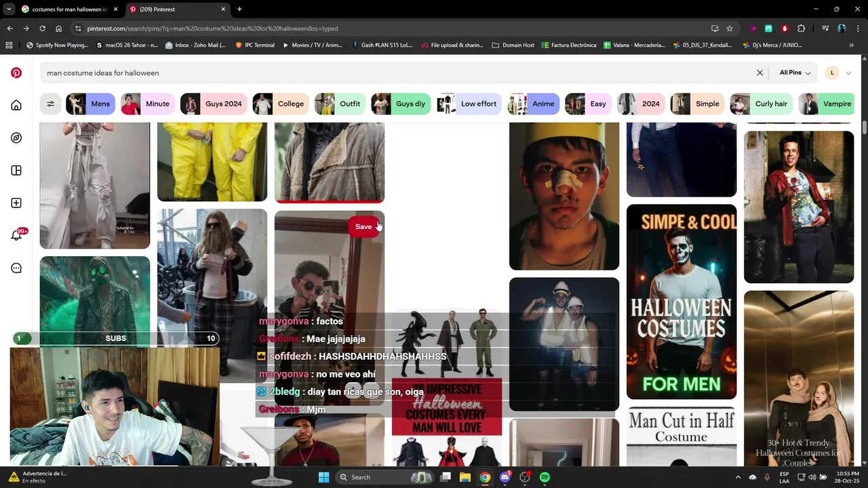Select the Simple suggestion chip
This screenshot has width=868, height=488.
point(697,104)
